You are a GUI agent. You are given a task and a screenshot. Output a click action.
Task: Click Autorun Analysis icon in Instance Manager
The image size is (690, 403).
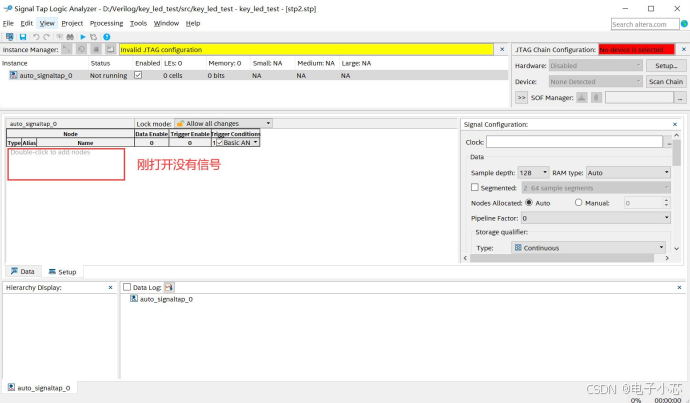click(81, 49)
